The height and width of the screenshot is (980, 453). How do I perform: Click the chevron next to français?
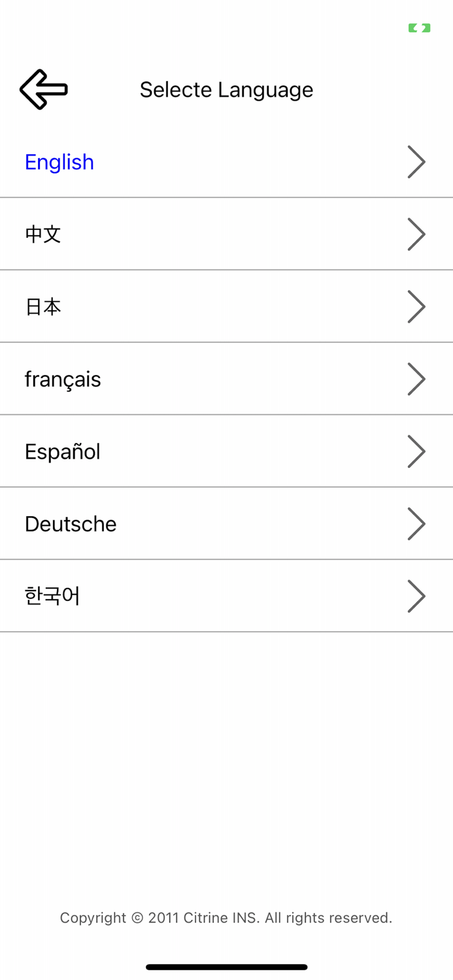tap(416, 378)
